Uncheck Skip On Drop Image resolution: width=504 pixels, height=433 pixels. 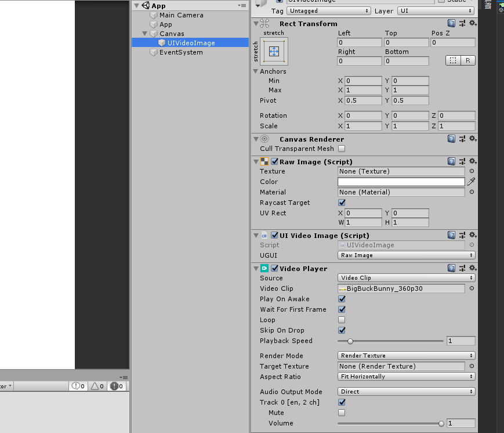tap(342, 330)
